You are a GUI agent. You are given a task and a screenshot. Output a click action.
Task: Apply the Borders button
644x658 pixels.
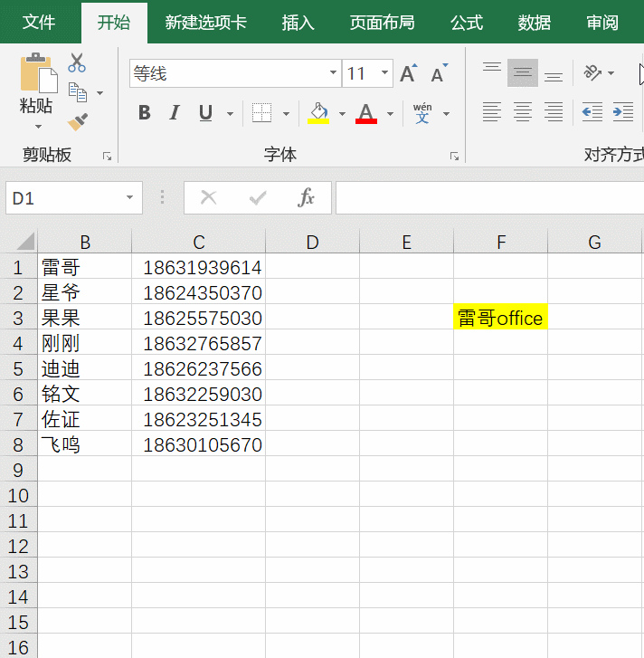[261, 113]
